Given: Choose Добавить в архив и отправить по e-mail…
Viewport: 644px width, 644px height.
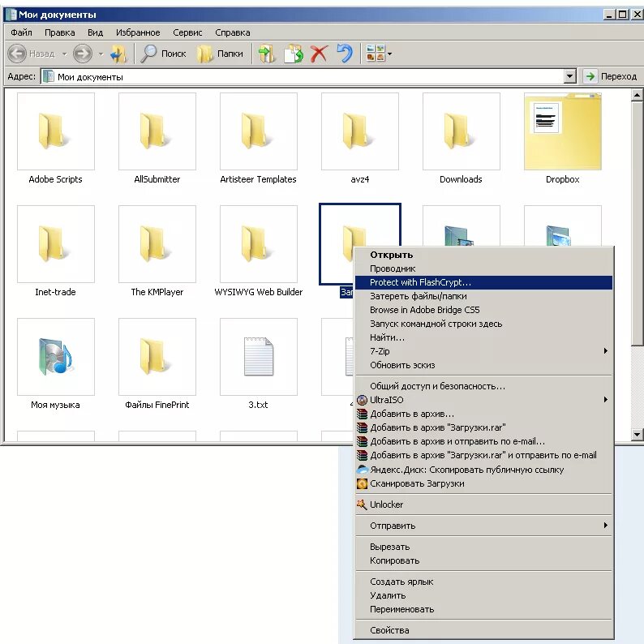Looking at the screenshot, I should (x=484, y=441).
